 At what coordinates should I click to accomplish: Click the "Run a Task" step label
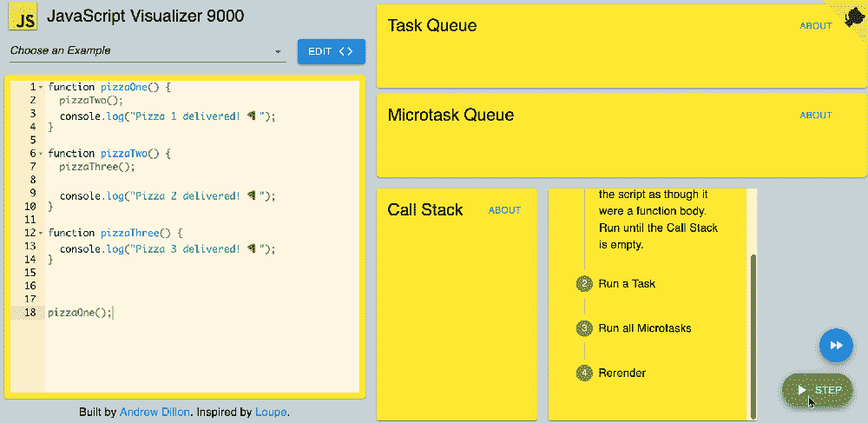[627, 284]
